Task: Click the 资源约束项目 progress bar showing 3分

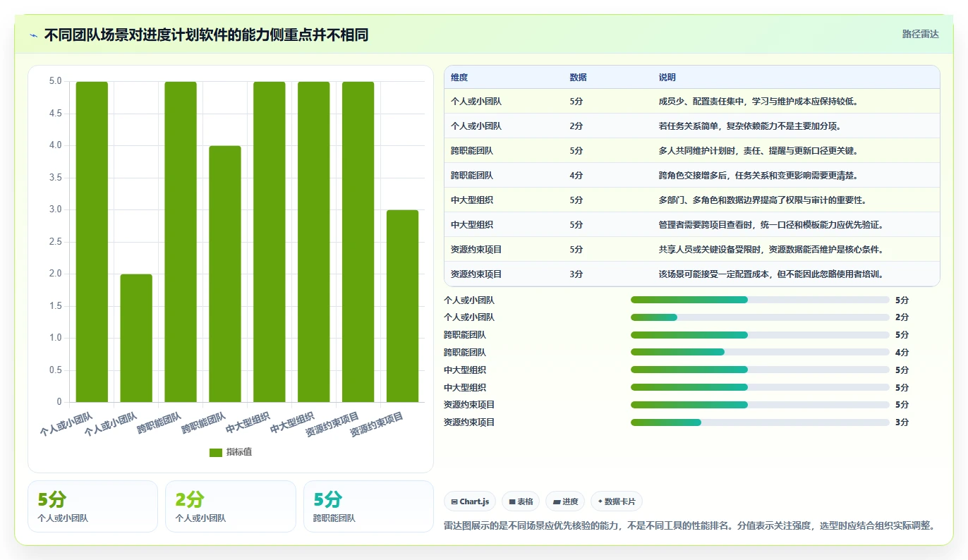Action: click(x=760, y=422)
